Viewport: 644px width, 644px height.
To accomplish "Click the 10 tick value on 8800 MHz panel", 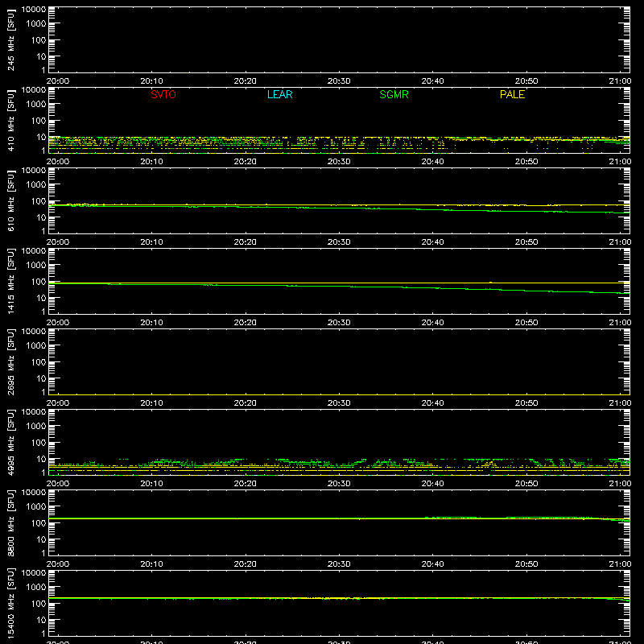I will coord(41,539).
